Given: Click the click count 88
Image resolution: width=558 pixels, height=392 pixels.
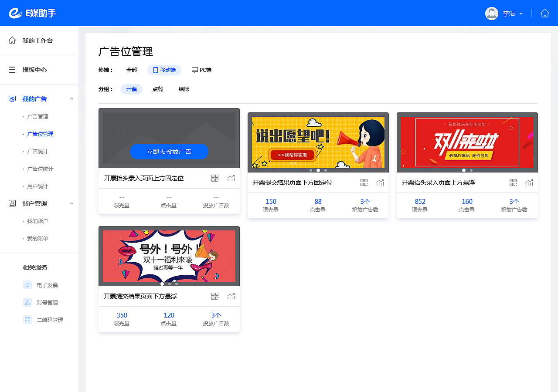Looking at the screenshot, I should tap(318, 202).
